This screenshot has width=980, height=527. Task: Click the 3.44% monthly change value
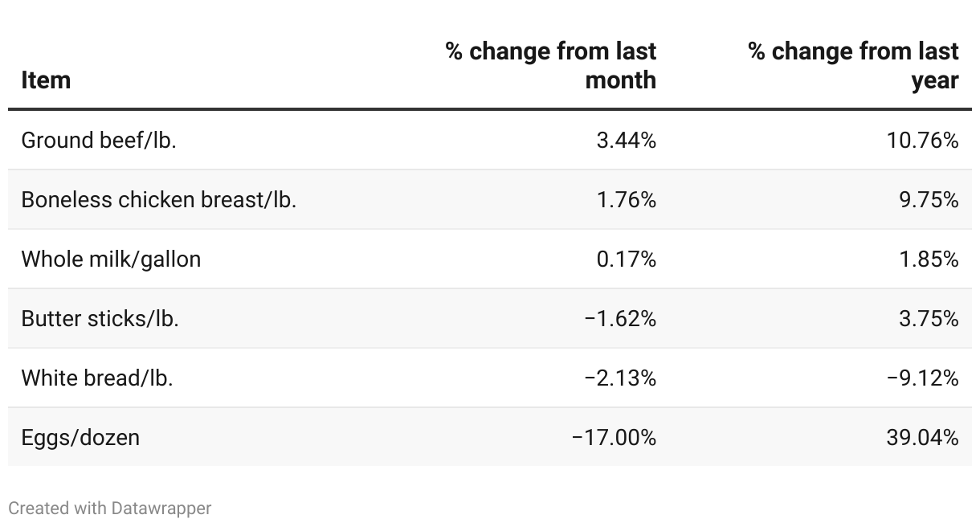pos(626,141)
